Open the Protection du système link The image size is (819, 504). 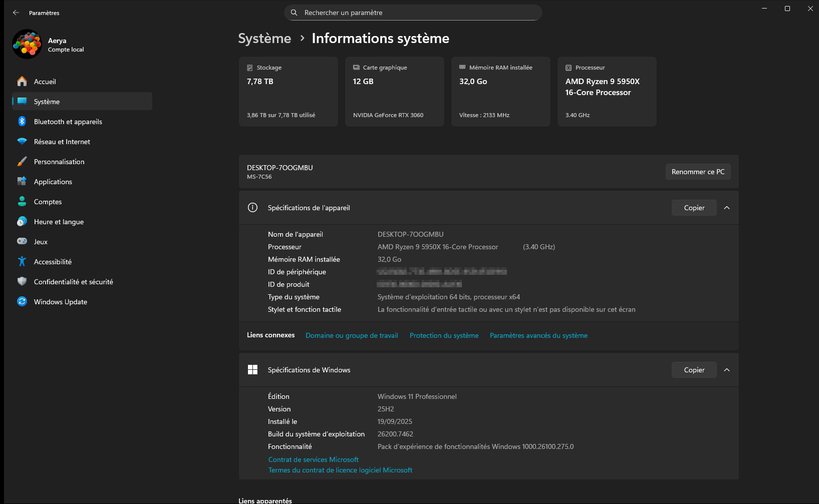coord(444,335)
